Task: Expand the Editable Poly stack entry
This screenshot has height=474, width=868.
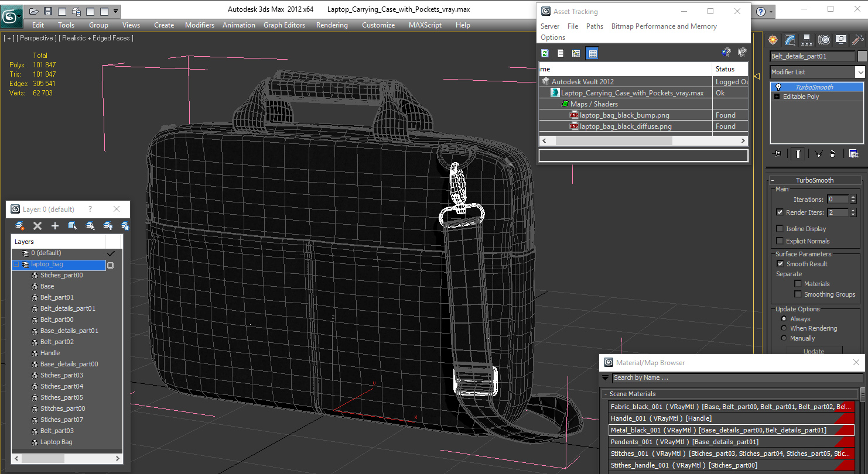Action: (777, 97)
